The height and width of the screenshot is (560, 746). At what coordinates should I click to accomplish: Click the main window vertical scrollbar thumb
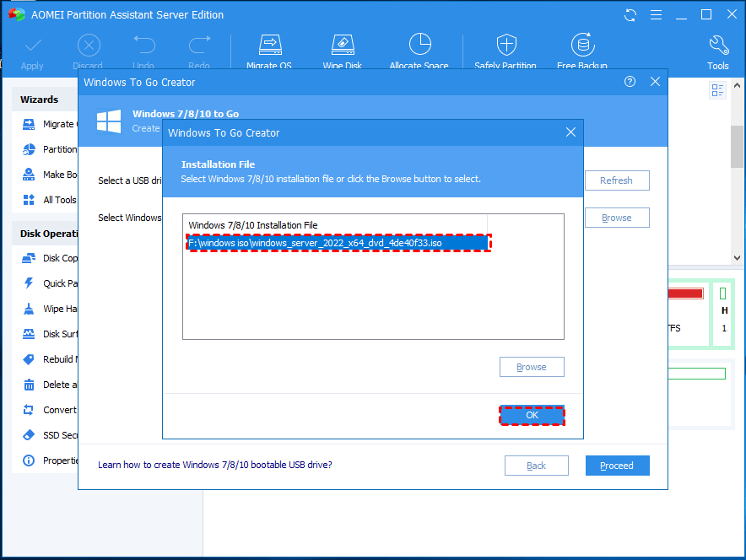pyautogui.click(x=737, y=147)
